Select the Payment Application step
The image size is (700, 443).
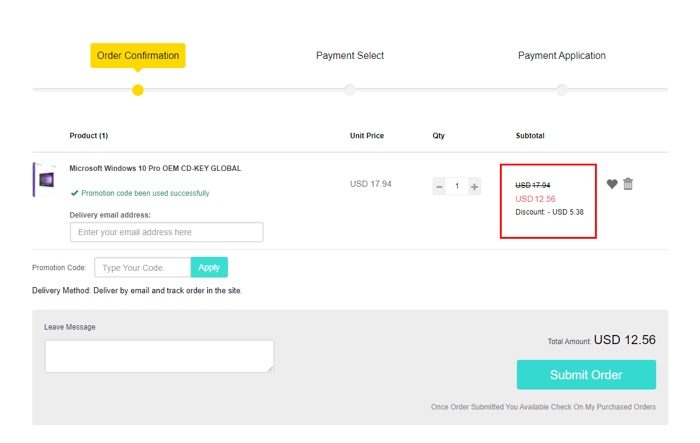pos(562,55)
